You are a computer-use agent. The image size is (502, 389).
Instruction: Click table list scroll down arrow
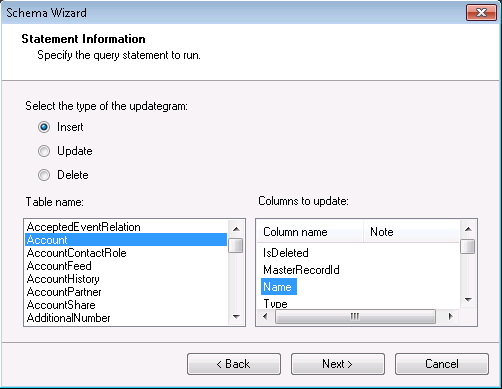click(236, 317)
